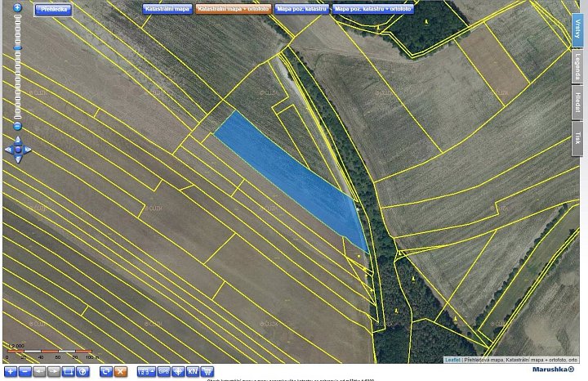Click the zoom-in plus above the zoom slider
Viewport: 588px width, 381px height.
point(17,7)
